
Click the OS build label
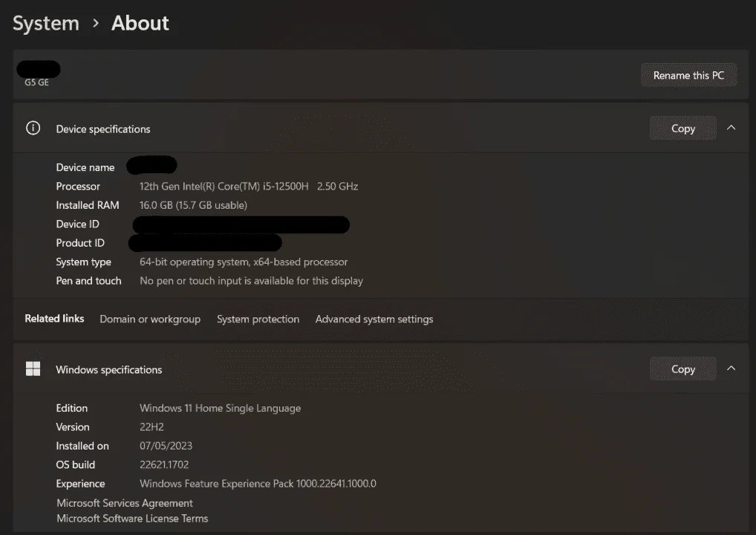[x=76, y=464]
